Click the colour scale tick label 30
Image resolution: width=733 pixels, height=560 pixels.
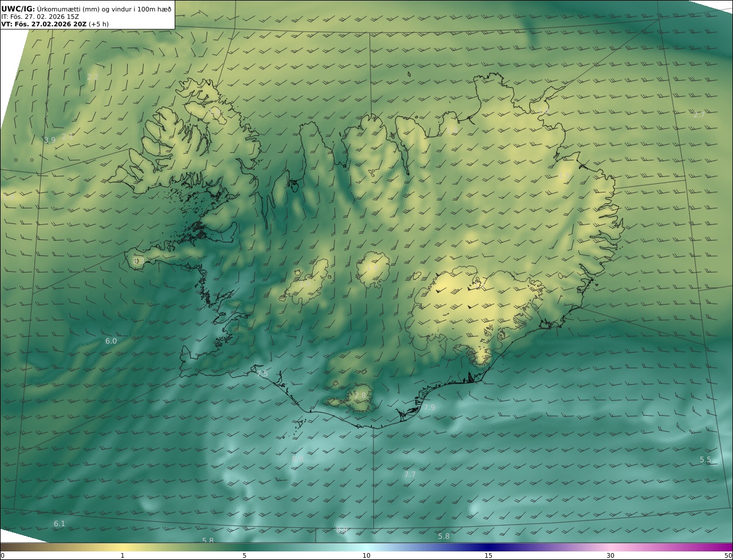click(610, 555)
